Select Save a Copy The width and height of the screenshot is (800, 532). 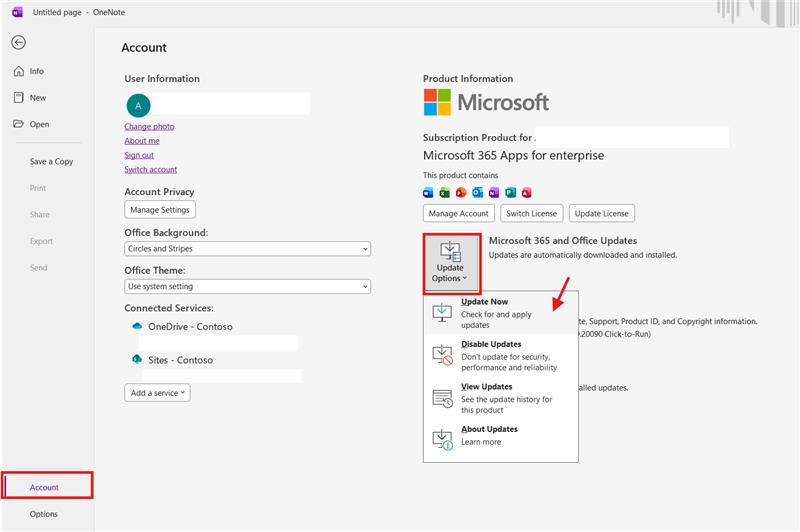pyautogui.click(x=51, y=162)
